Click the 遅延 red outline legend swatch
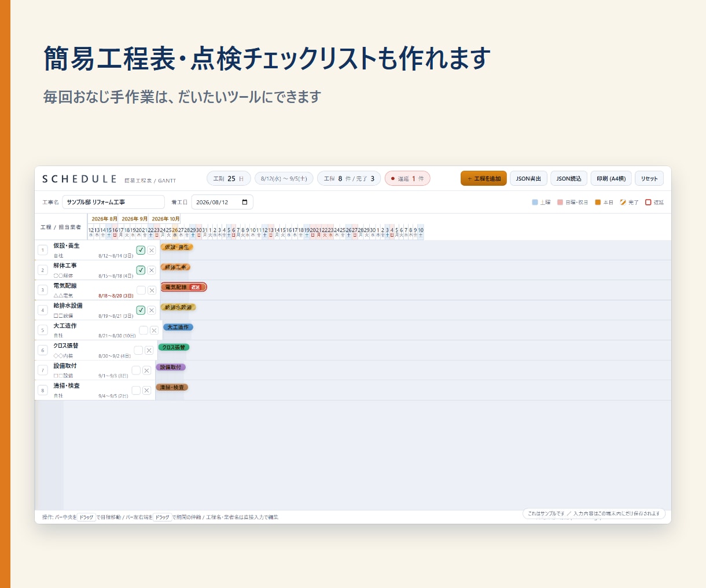The width and height of the screenshot is (706, 588). pyautogui.click(x=648, y=202)
